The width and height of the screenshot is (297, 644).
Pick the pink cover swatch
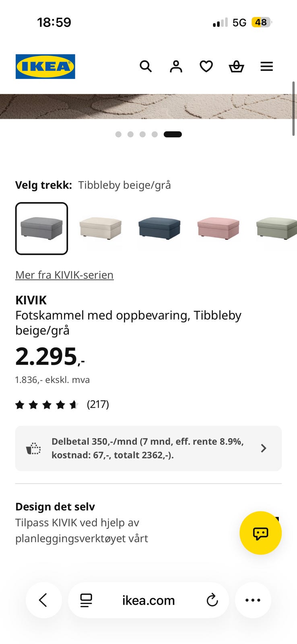click(218, 228)
